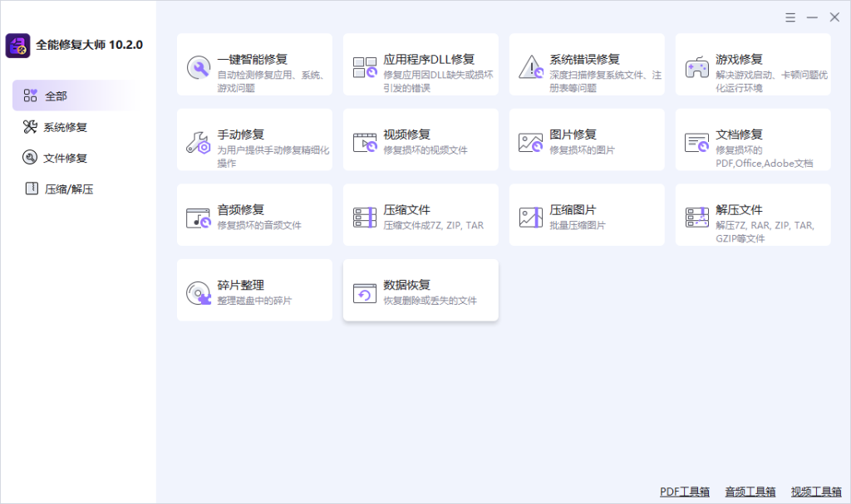Launch 应用程序DLL修复 to fix DLL errors
The height and width of the screenshot is (504, 851).
[421, 64]
